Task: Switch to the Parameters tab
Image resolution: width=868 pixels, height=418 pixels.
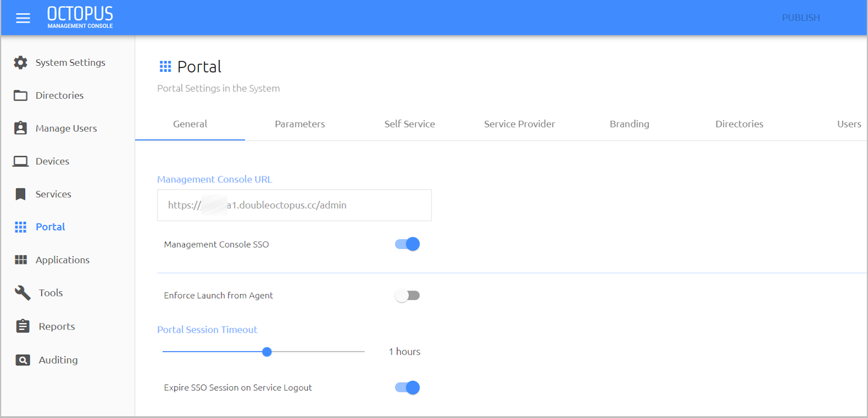Action: tap(300, 124)
